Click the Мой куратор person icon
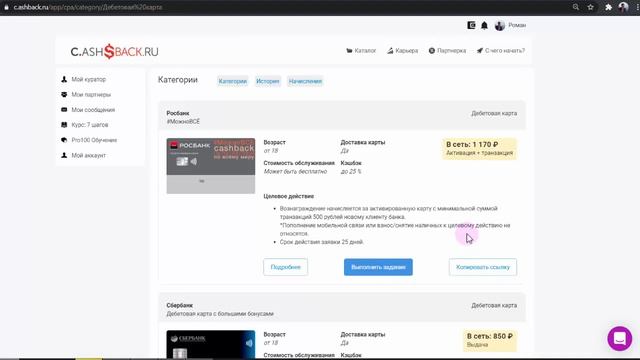Screen dimensions: 640x360 pyautogui.click(x=64, y=79)
